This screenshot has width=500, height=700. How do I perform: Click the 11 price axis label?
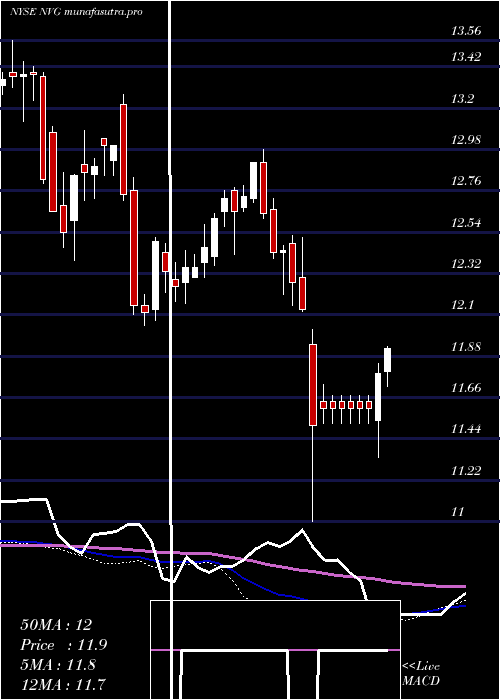[457, 511]
